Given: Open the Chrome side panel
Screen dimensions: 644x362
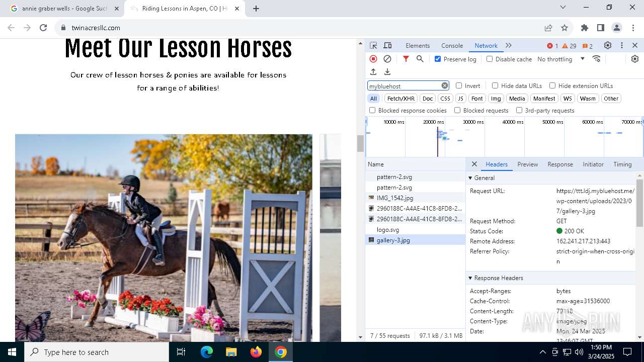Looking at the screenshot, I should click(x=601, y=28).
